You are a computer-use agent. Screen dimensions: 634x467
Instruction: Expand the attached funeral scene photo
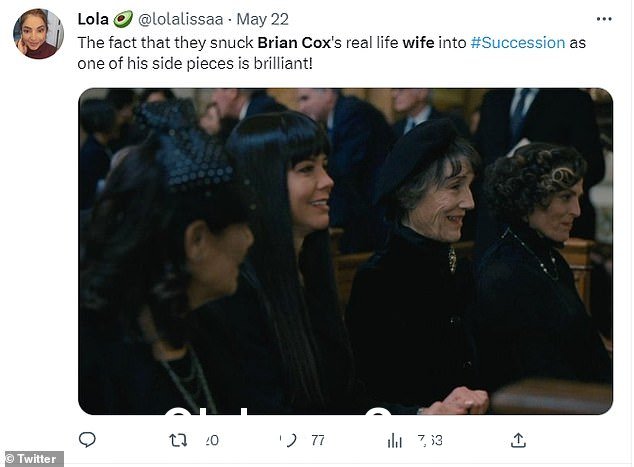coord(345,251)
